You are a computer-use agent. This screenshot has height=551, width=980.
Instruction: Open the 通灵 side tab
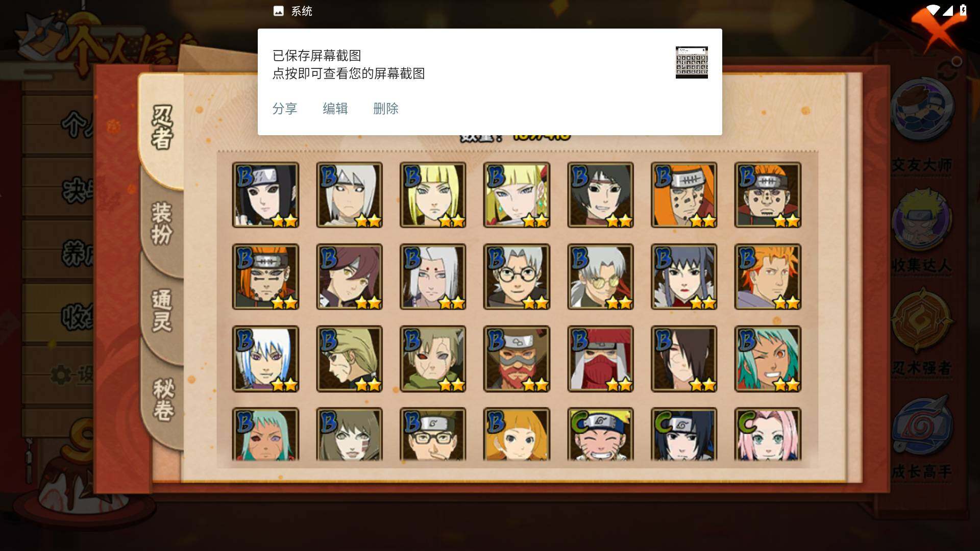click(x=162, y=310)
